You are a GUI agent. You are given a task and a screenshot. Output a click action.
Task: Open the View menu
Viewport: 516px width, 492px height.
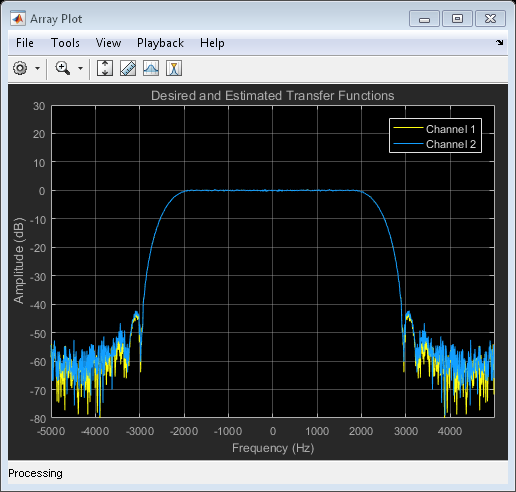pos(108,43)
